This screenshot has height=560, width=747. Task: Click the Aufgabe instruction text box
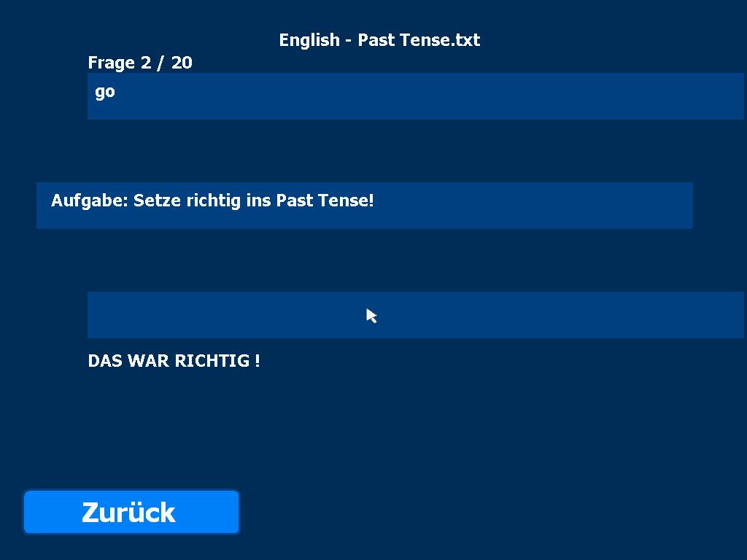364,206
